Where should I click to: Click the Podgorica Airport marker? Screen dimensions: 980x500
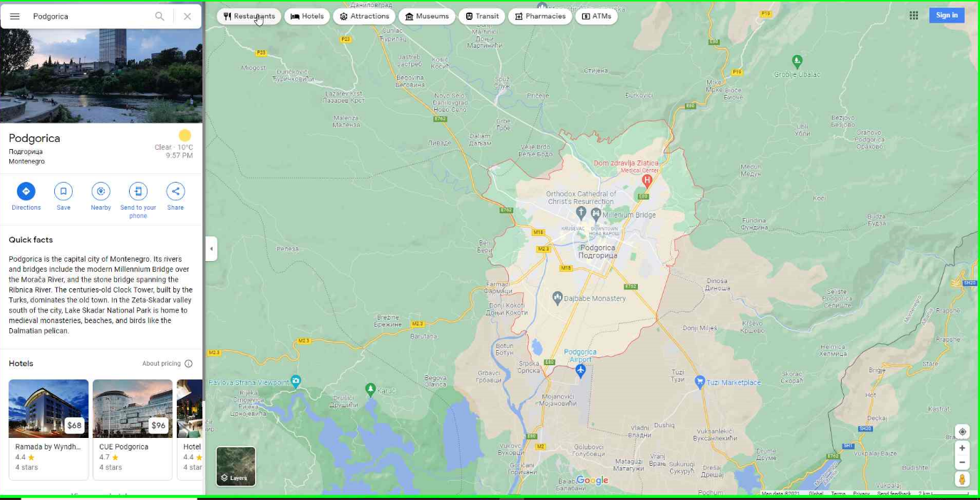pyautogui.click(x=581, y=370)
